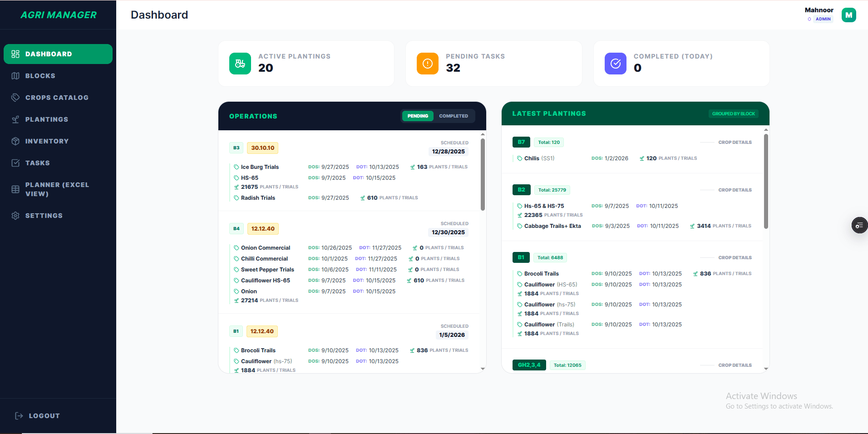The height and width of the screenshot is (434, 868).
Task: Click the Mahnoor user avatar
Action: click(849, 15)
